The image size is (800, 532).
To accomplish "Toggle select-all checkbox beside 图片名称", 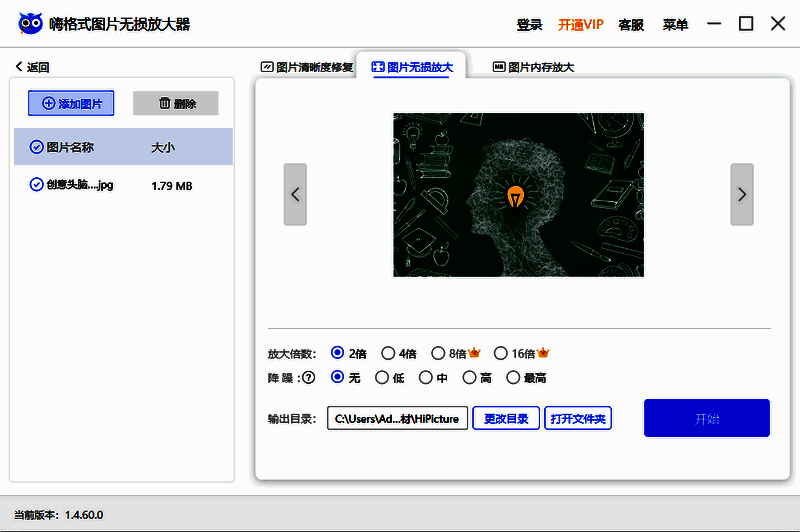I will click(x=36, y=147).
